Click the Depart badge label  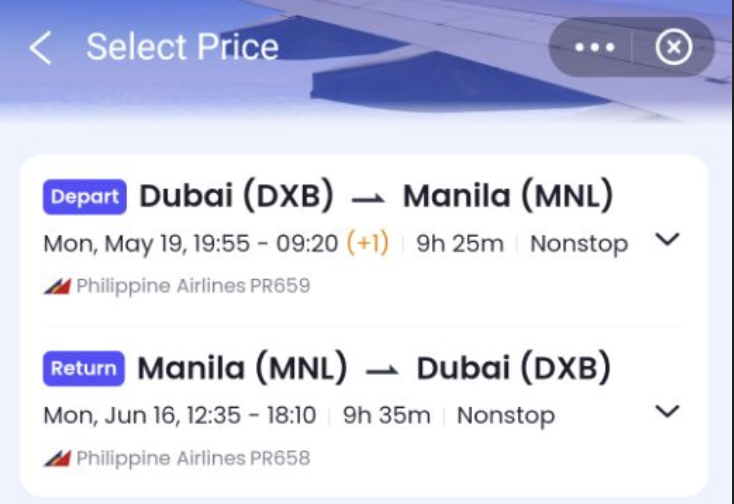pyautogui.click(x=85, y=197)
